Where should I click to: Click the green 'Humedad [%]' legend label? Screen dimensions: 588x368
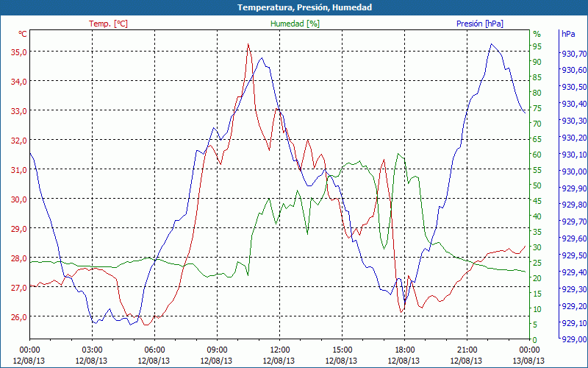(295, 24)
